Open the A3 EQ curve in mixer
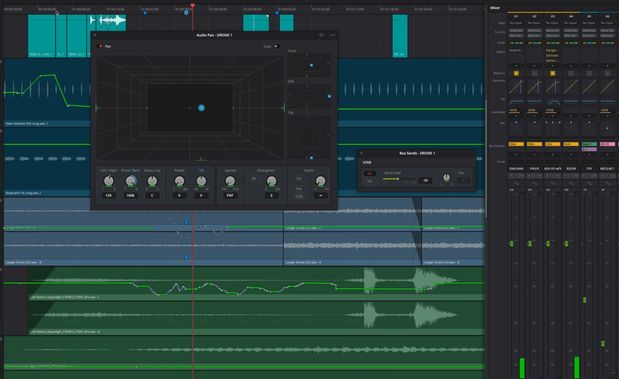The image size is (619, 379). pos(553,101)
